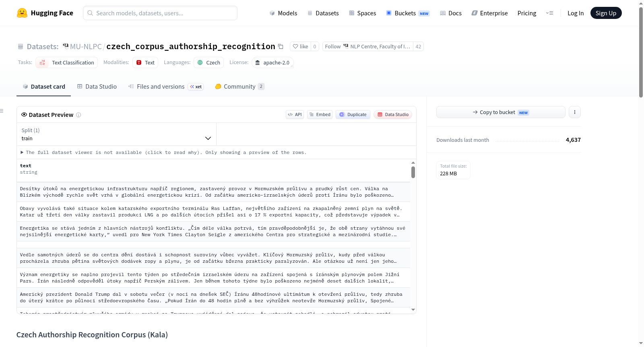Copy the dataset name with the copy icon
The image size is (644, 347).
click(281, 46)
